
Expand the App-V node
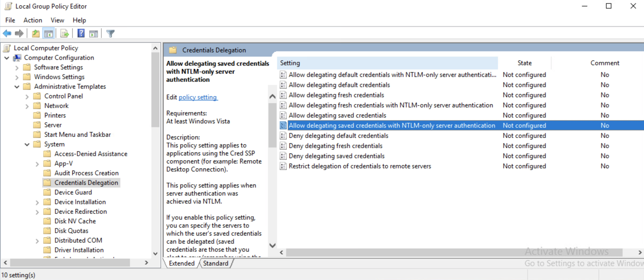point(37,164)
